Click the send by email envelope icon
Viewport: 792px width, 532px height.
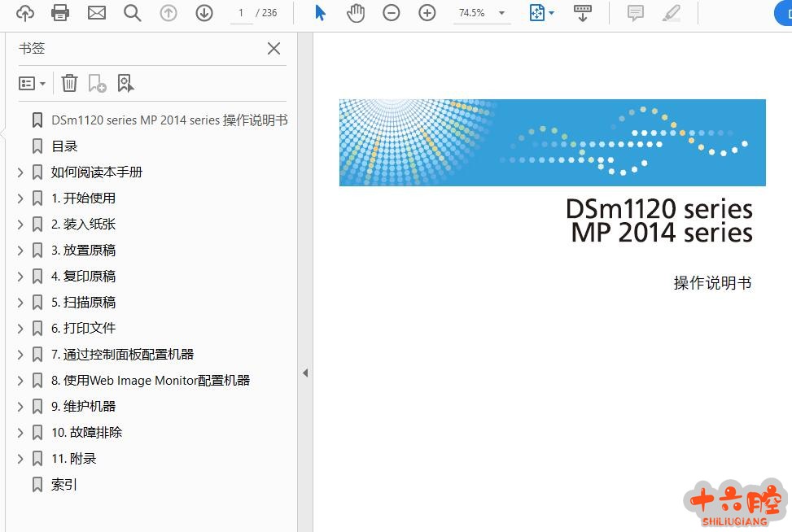(x=97, y=13)
